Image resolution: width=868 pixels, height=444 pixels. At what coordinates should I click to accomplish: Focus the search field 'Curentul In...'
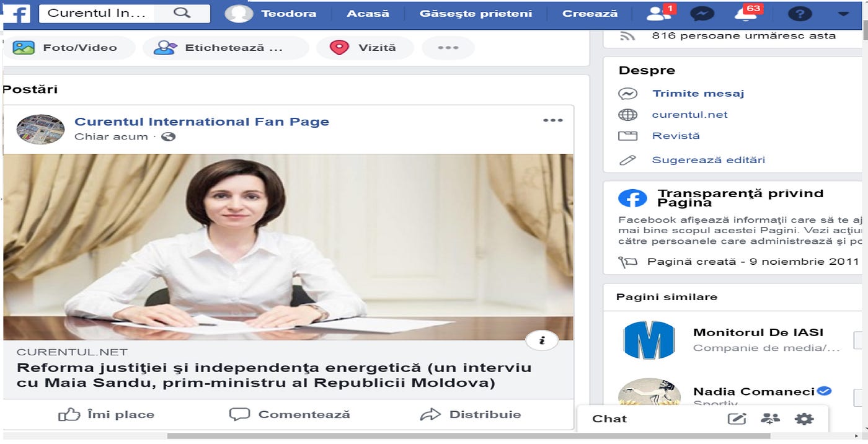pos(97,13)
